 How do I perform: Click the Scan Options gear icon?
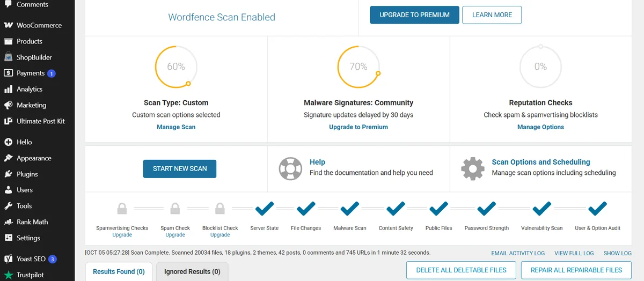point(473,168)
